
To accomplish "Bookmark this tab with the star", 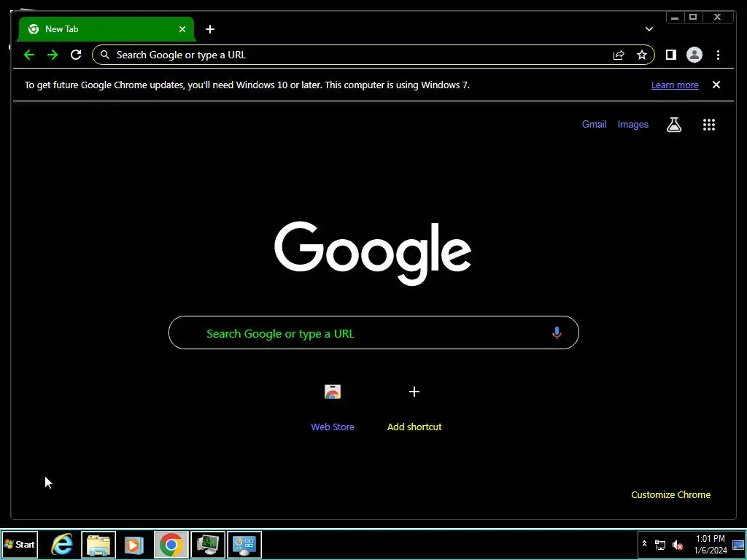I will [x=642, y=55].
